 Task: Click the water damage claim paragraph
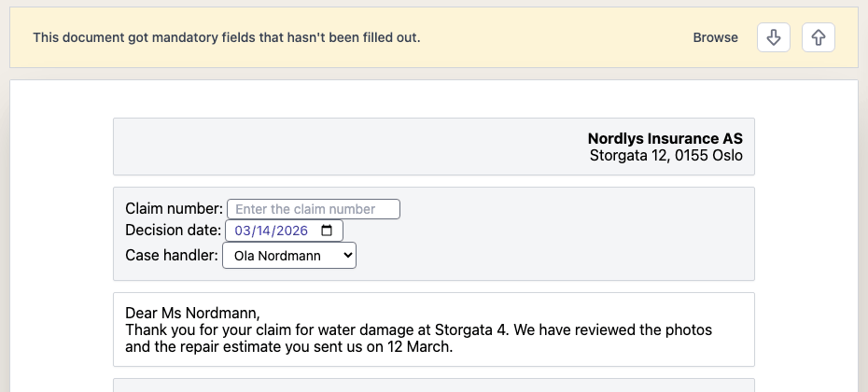[418, 338]
